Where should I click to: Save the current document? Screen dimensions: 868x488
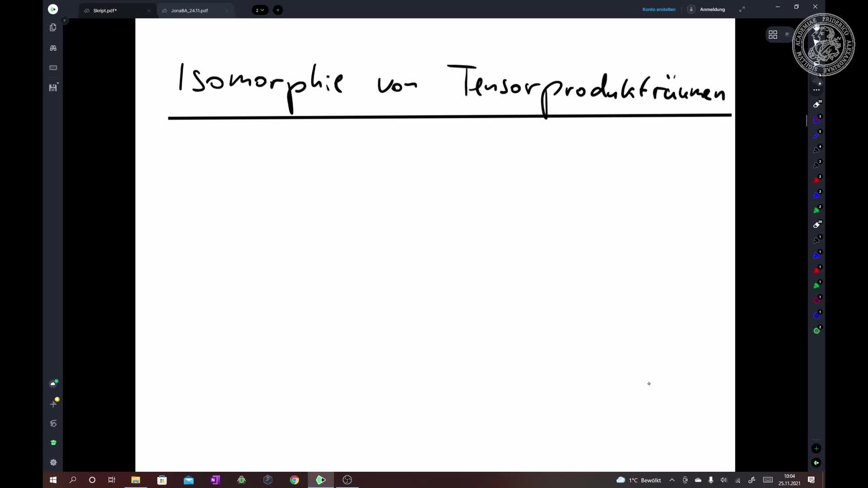click(x=53, y=88)
